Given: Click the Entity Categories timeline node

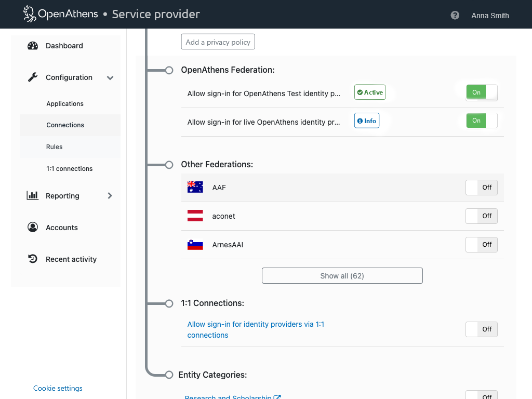Looking at the screenshot, I should coord(169,375).
